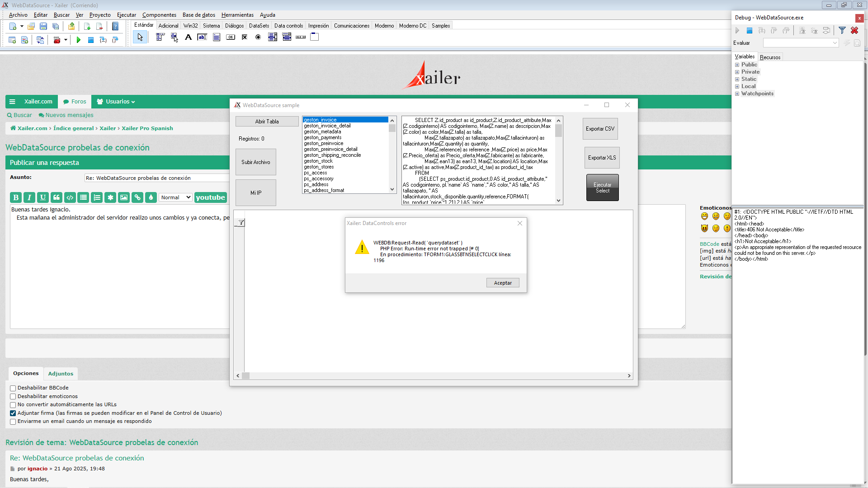Click the save all files icon
The width and height of the screenshot is (868, 488).
(56, 26)
